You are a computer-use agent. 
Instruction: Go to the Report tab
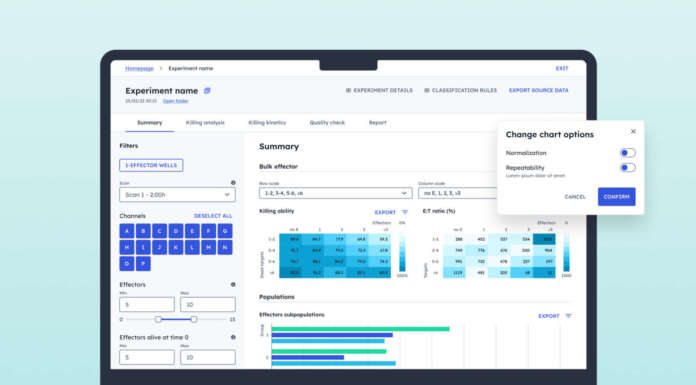pos(377,123)
